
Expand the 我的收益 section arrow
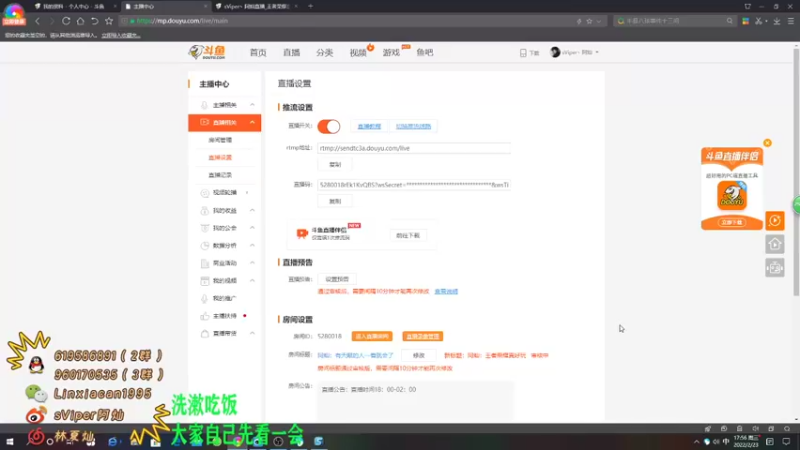[x=252, y=210]
